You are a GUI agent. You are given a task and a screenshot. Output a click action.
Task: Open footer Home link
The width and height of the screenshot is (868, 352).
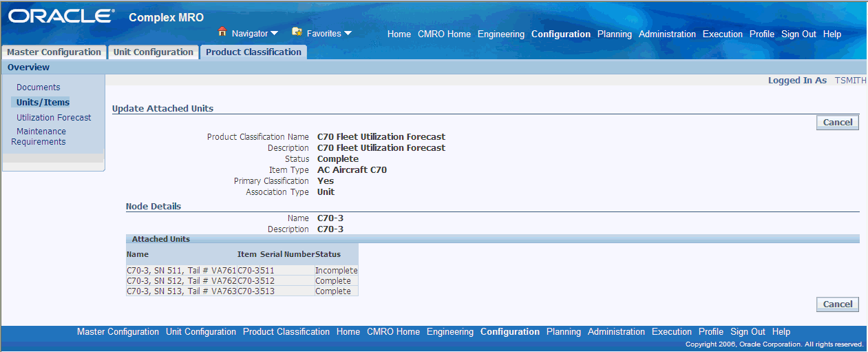point(348,332)
